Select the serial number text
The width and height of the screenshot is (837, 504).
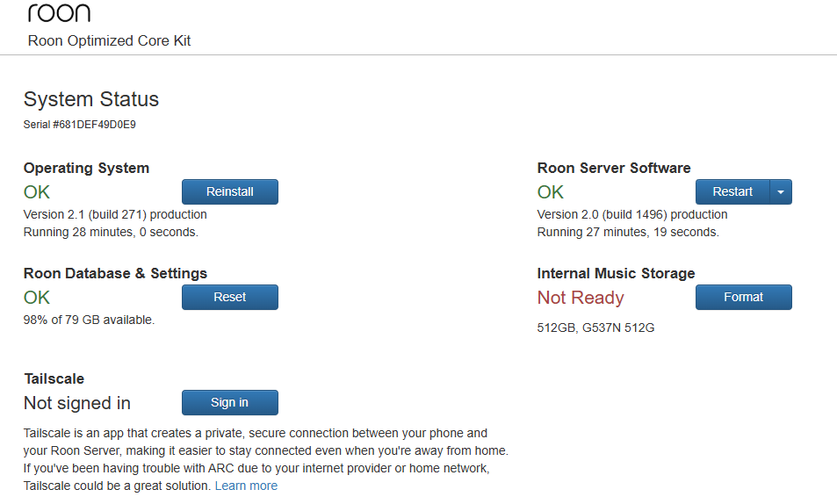click(x=80, y=125)
